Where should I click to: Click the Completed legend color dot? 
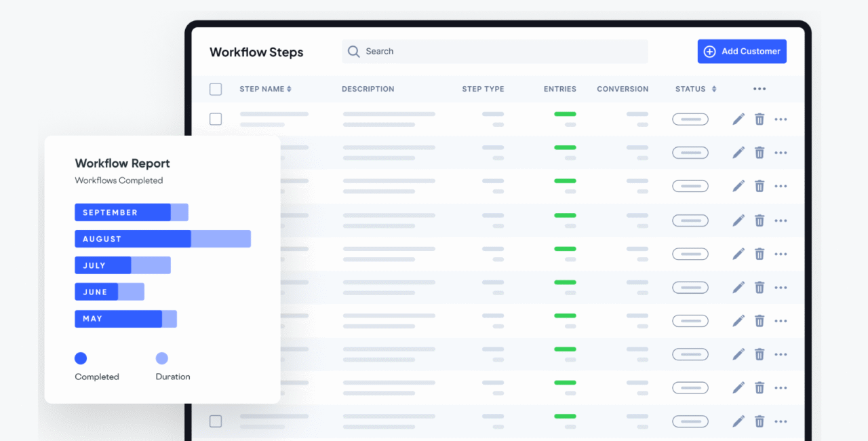click(x=81, y=358)
